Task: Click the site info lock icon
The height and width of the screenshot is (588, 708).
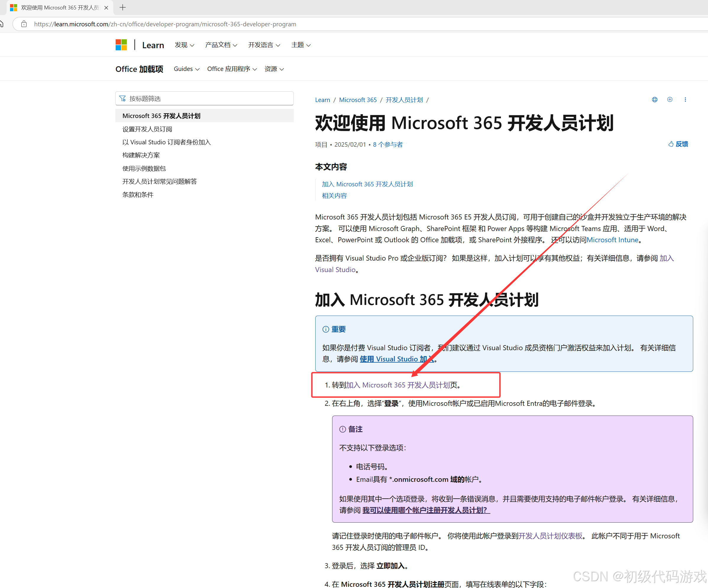Action: [x=24, y=24]
